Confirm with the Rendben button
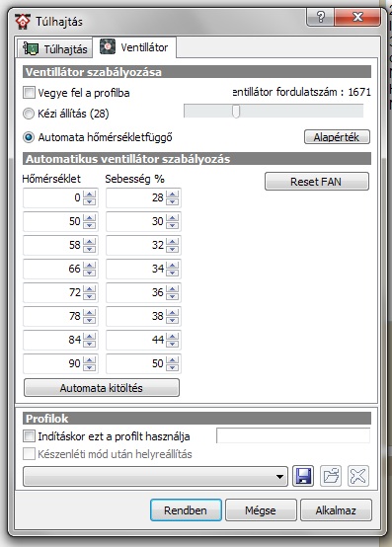Screen dimensions: 392x547 [x=186, y=510]
